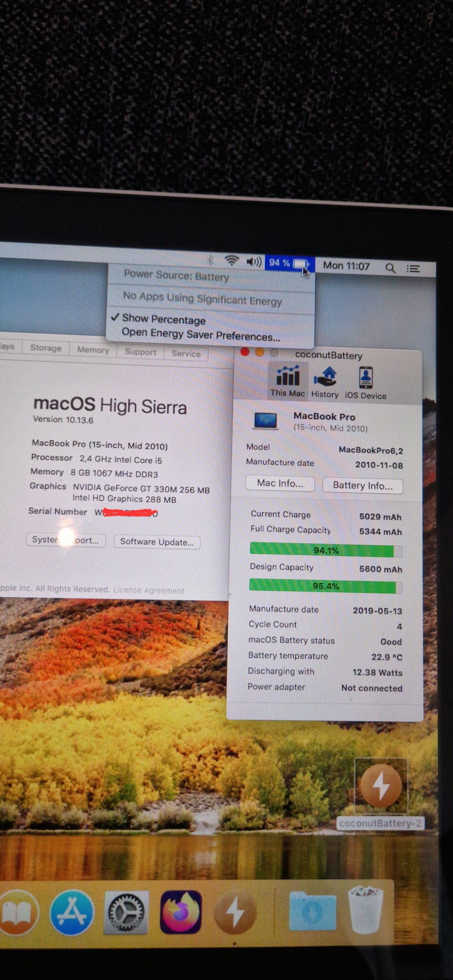Open the License Agreement link
The height and width of the screenshot is (980, 453).
(149, 590)
